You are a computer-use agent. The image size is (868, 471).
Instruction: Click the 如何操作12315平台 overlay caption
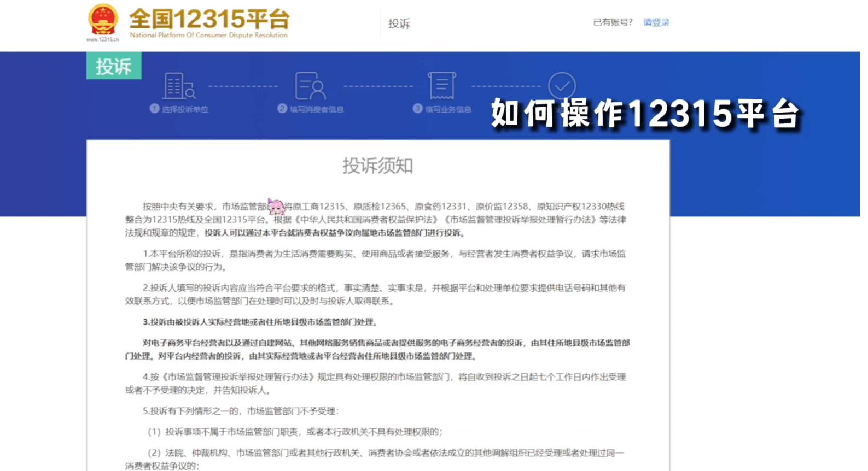coord(645,114)
